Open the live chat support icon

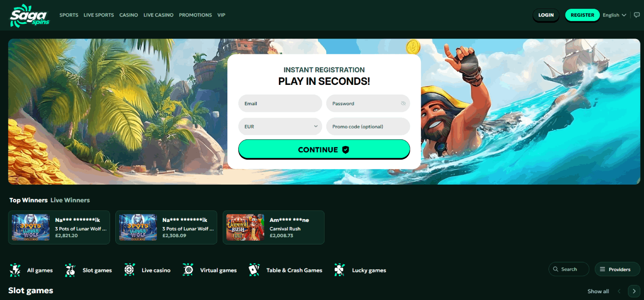click(x=637, y=14)
